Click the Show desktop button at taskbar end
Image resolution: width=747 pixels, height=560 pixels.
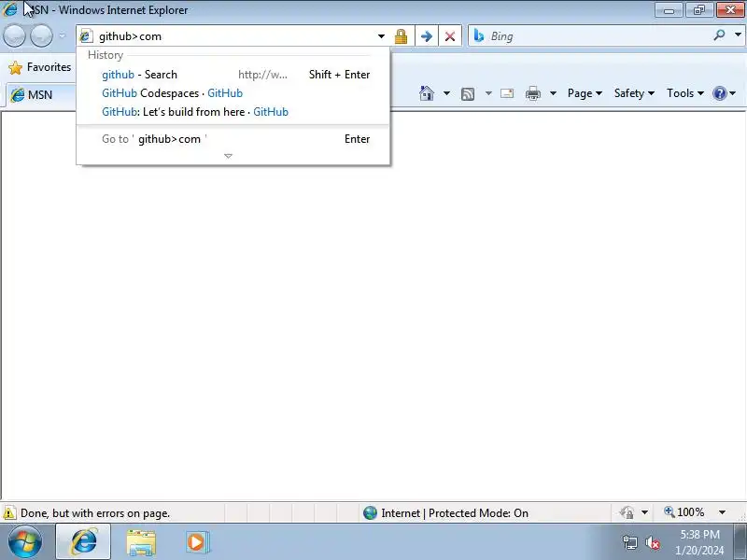740,542
